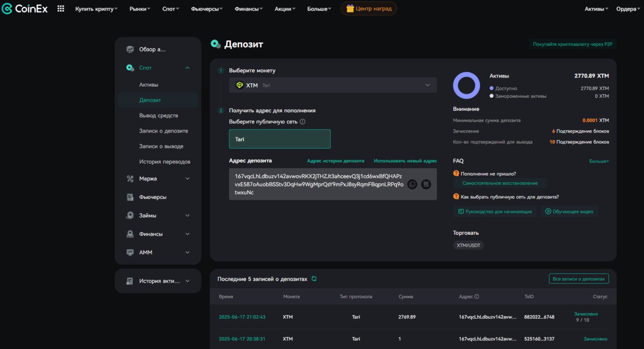Click the Маржа percent icon in sidebar
The height and width of the screenshot is (349, 644).
(130, 178)
